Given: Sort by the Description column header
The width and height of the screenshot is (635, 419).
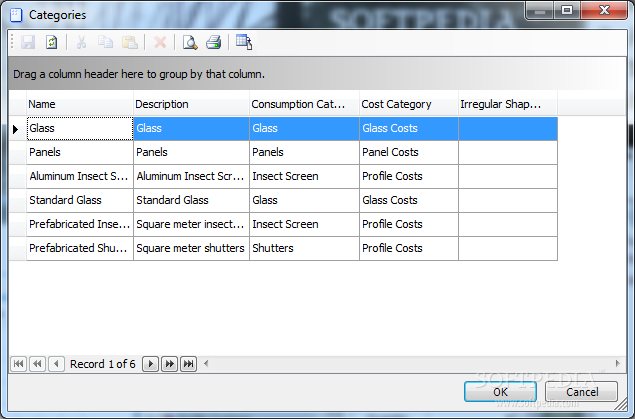Looking at the screenshot, I should tap(191, 104).
